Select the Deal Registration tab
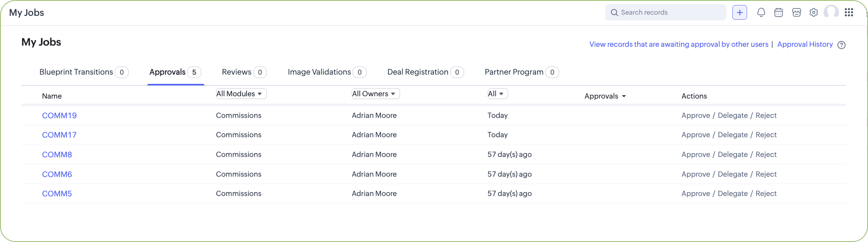This screenshot has height=242, width=868. pyautogui.click(x=425, y=72)
